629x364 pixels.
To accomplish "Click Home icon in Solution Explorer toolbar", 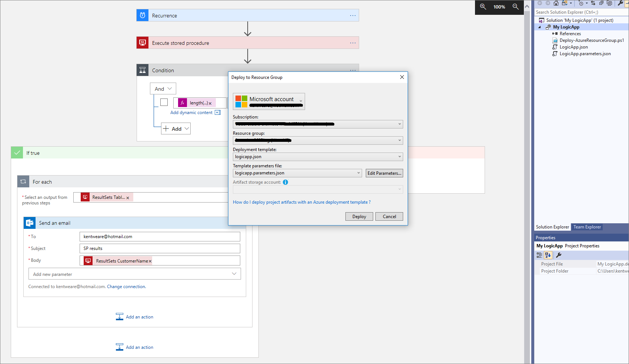I will pos(556,3).
